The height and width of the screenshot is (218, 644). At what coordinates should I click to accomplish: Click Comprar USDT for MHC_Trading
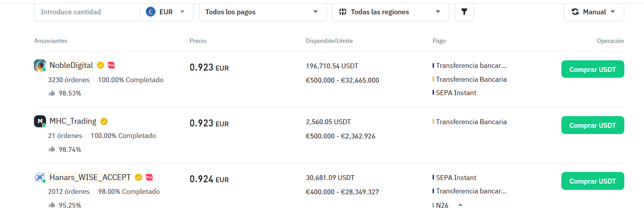point(593,125)
